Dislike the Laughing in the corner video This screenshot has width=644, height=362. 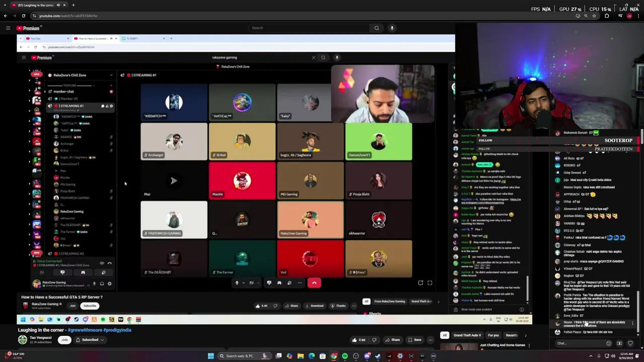pos(374,340)
